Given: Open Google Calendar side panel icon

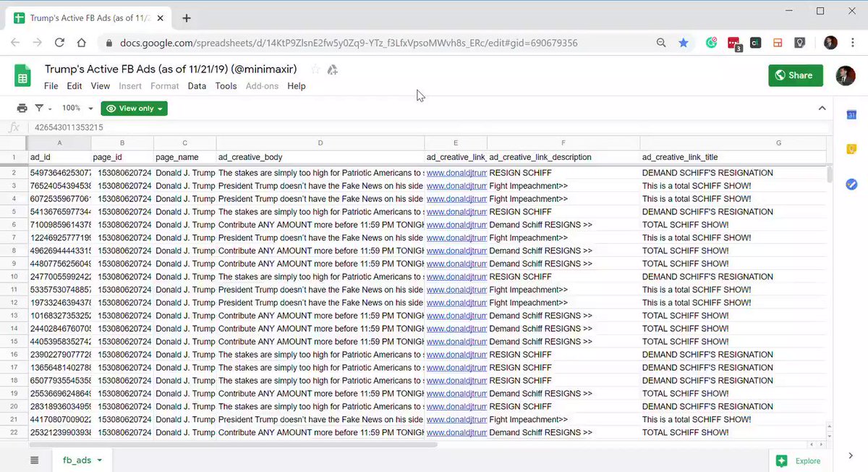Looking at the screenshot, I should 851,115.
